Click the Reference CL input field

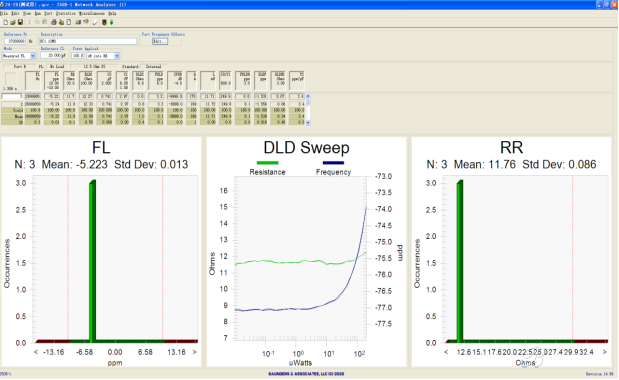(x=51, y=56)
